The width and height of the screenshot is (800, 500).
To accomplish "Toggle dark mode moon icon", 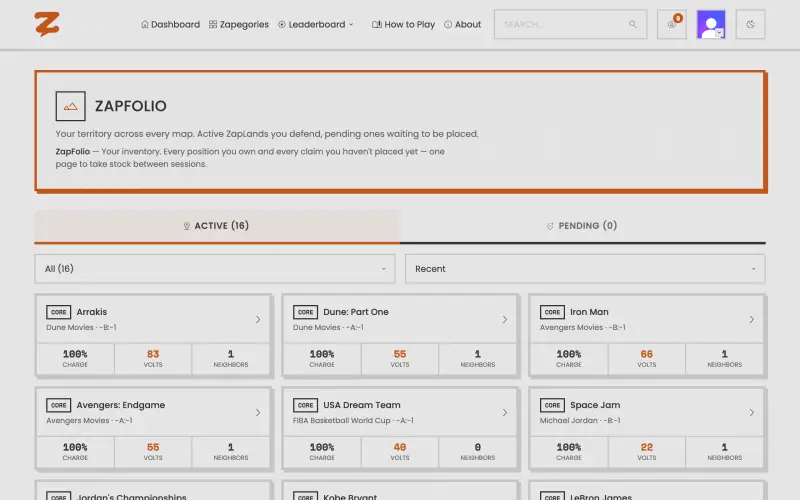I will 750,24.
